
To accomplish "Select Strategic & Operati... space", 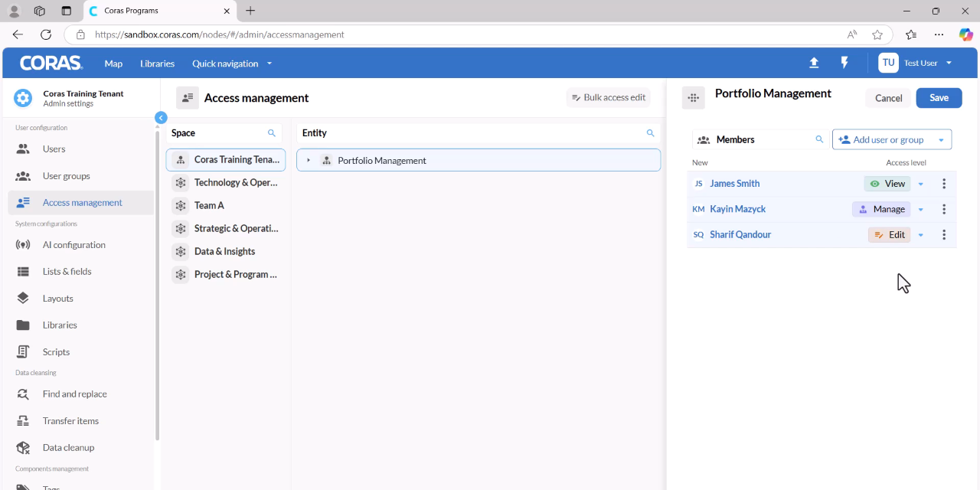I will coord(226,229).
